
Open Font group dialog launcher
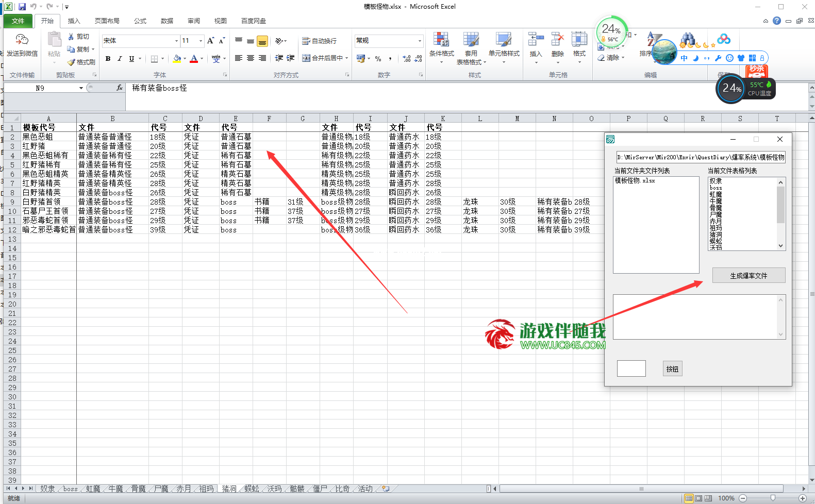(x=225, y=75)
